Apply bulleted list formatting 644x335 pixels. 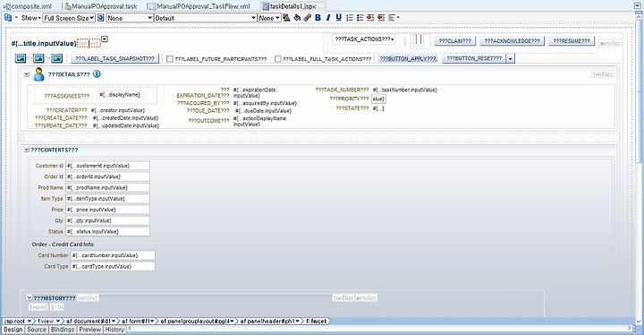coord(360,18)
